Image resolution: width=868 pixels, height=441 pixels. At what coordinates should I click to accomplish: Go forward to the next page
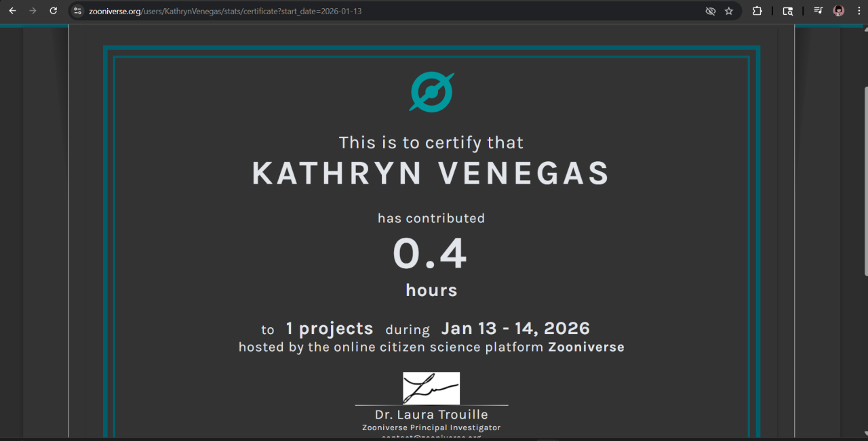point(33,11)
